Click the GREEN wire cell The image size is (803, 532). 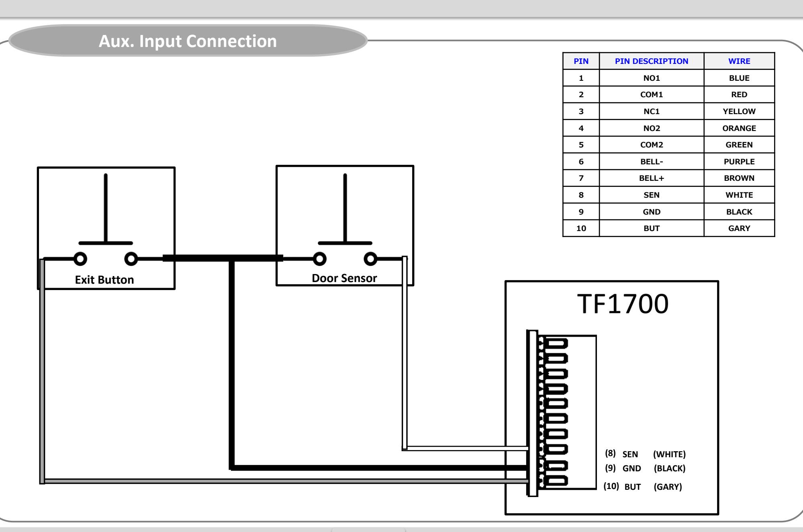pos(739,145)
